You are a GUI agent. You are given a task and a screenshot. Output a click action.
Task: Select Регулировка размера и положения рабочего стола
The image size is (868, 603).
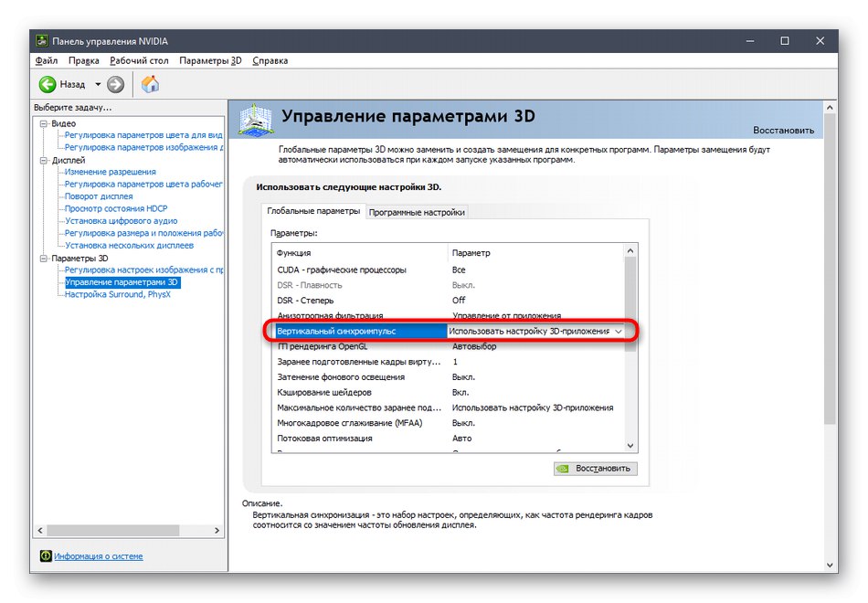coord(143,233)
